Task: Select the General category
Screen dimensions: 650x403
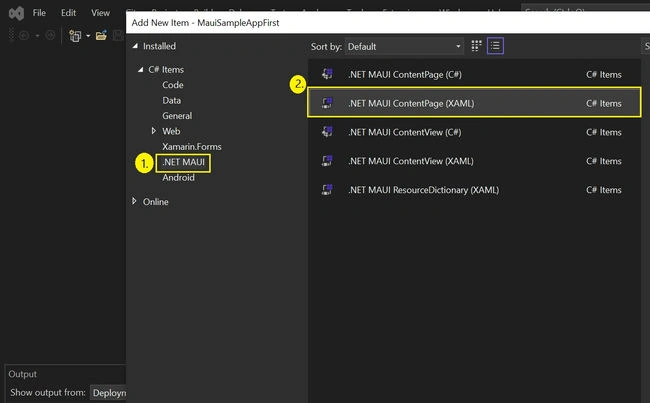Action: pos(177,116)
